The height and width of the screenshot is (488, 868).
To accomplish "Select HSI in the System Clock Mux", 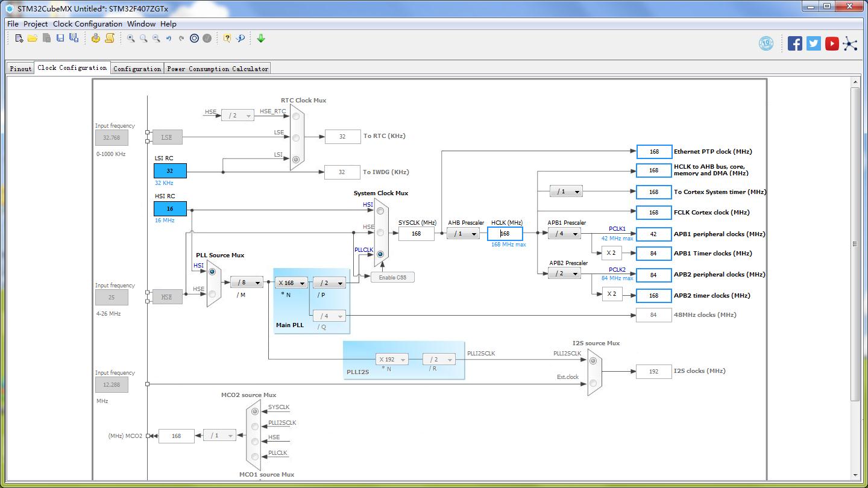I will 380,211.
